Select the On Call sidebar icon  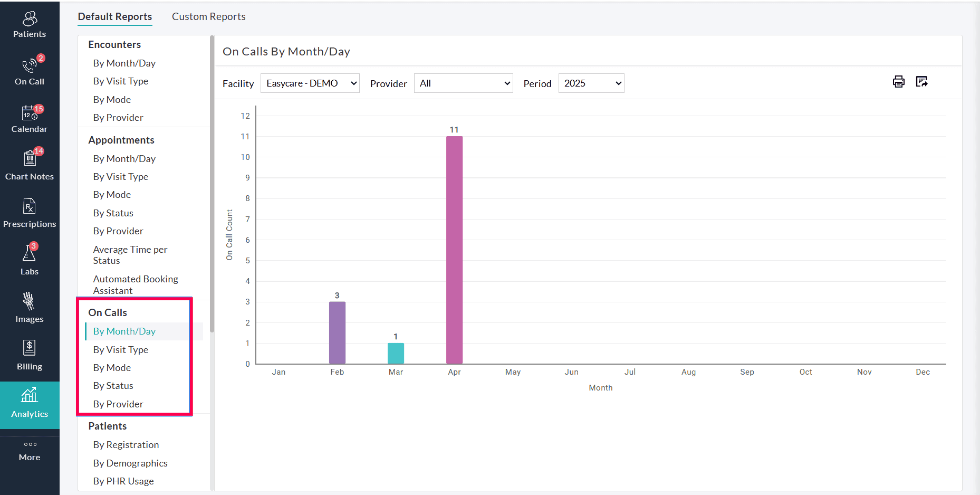tap(29, 71)
